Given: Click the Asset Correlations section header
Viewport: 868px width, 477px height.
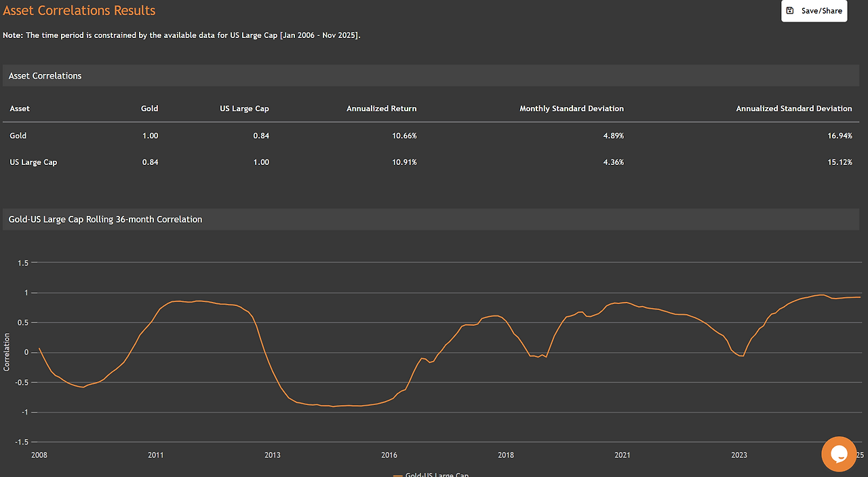Looking at the screenshot, I should point(431,75).
